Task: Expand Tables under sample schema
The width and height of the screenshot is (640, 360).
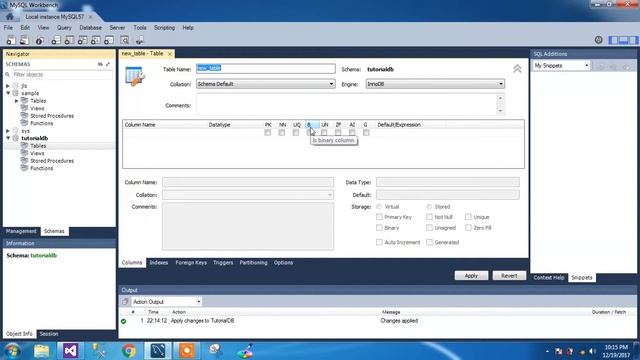Action: pyautogui.click(x=16, y=100)
